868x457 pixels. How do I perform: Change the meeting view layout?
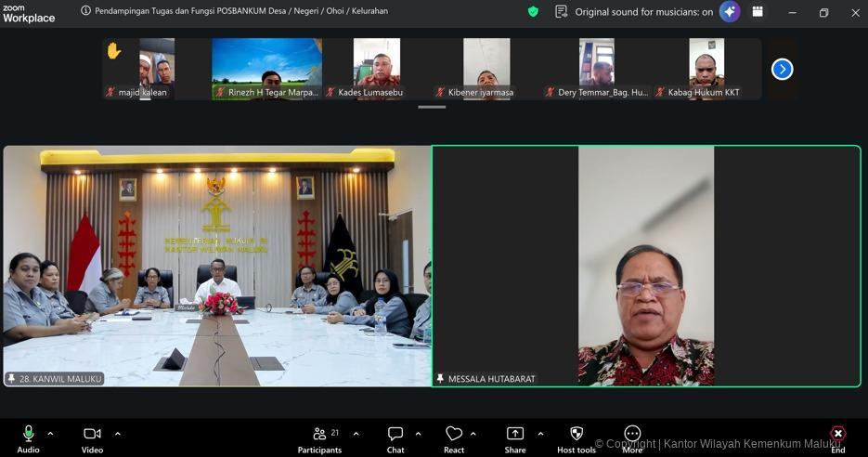click(758, 12)
